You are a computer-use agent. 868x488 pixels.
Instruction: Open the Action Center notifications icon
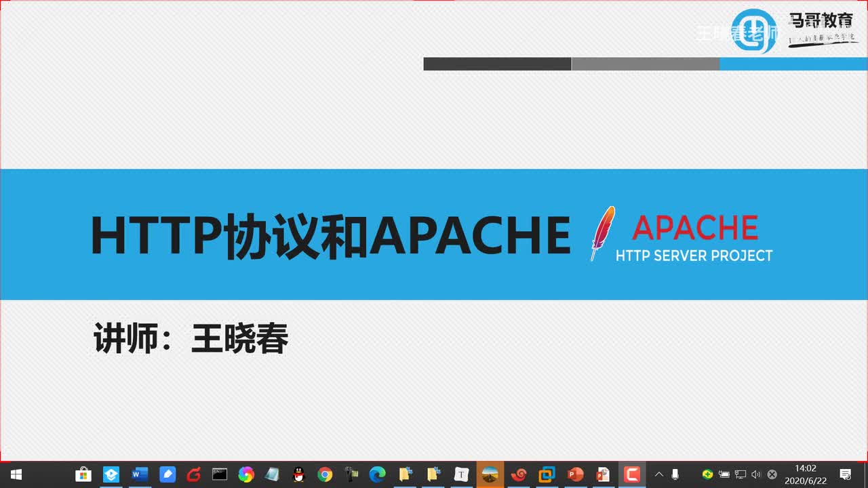pos(846,474)
